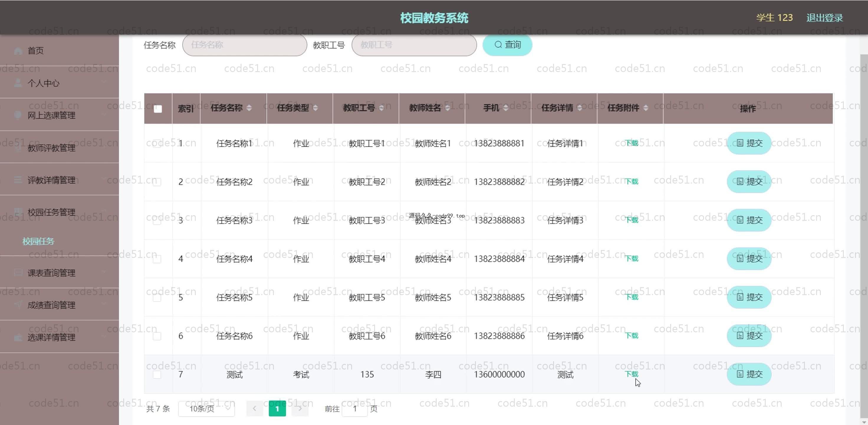Click sort arrows on 任务附件 column
Screen dimensions: 868x425
646,108
